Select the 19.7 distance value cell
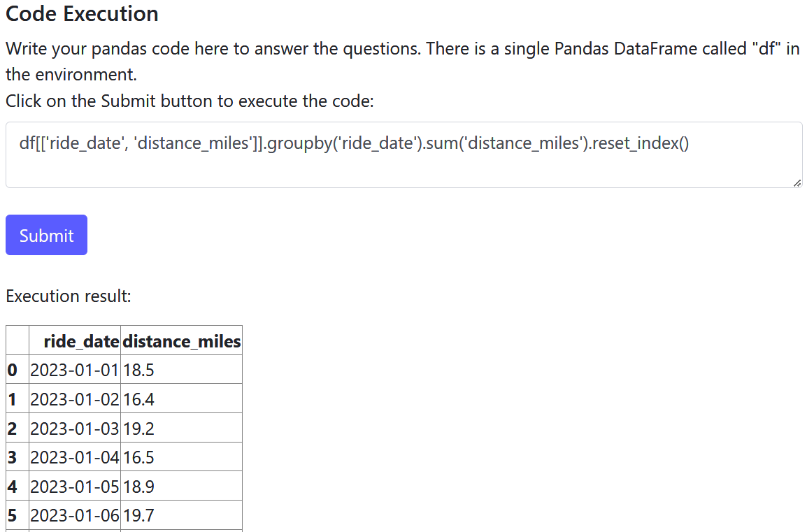Screen dimensions: 807x532 tap(181, 515)
